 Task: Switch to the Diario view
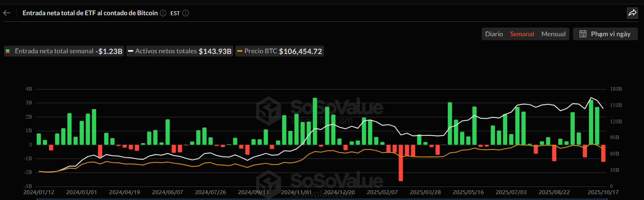(x=494, y=34)
